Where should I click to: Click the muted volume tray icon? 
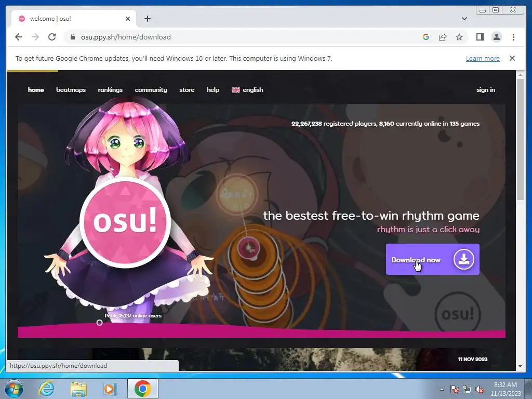point(480,390)
